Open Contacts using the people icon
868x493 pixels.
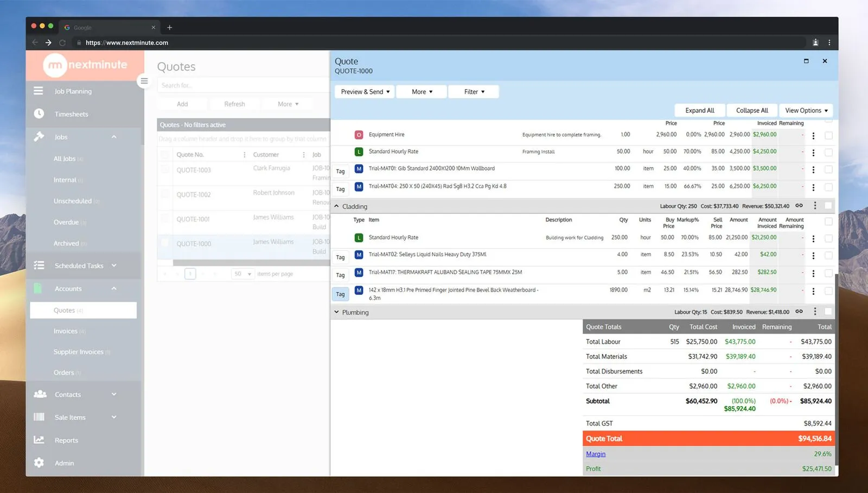tap(39, 394)
